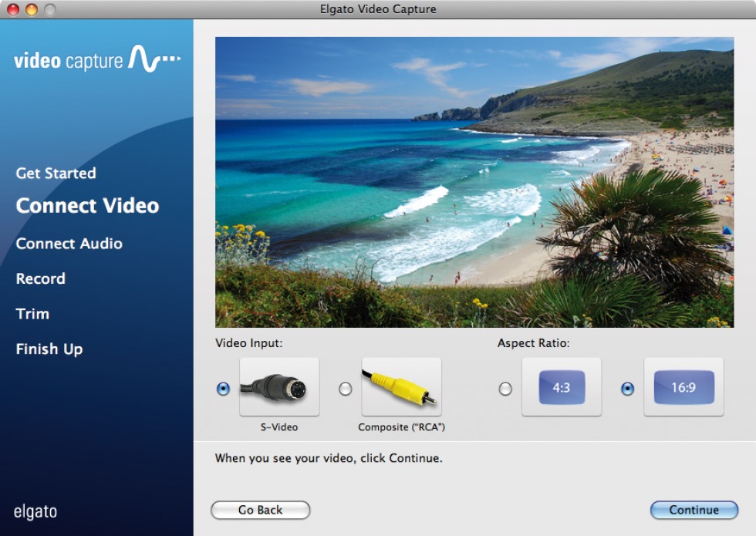Viewport: 756px width, 536px height.
Task: Click the Elgato Video Capture window title
Action: 378,9
